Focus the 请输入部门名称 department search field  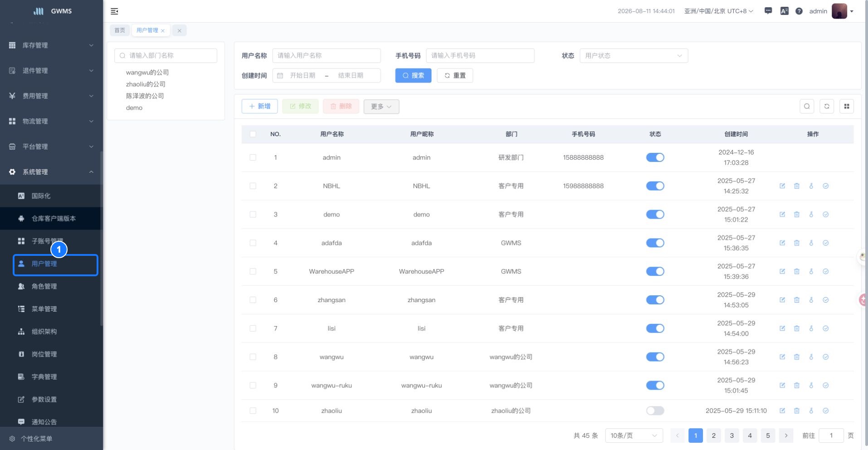166,56
